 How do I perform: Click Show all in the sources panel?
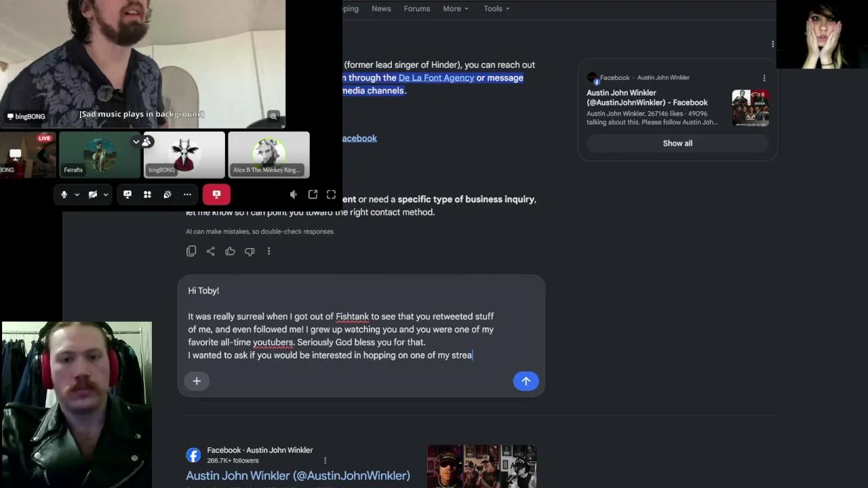pyautogui.click(x=677, y=143)
